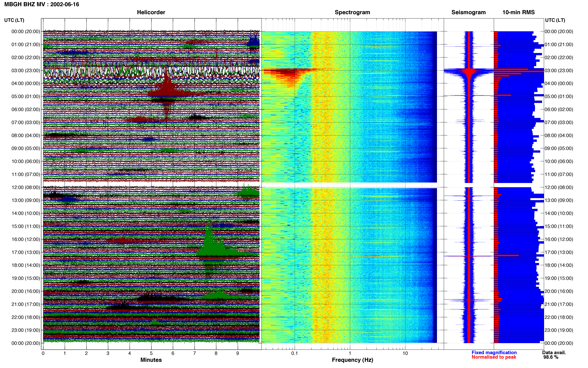The image size is (588, 368).
Task: Click the 9 tick on the Minutes axis
Action: coord(238,353)
